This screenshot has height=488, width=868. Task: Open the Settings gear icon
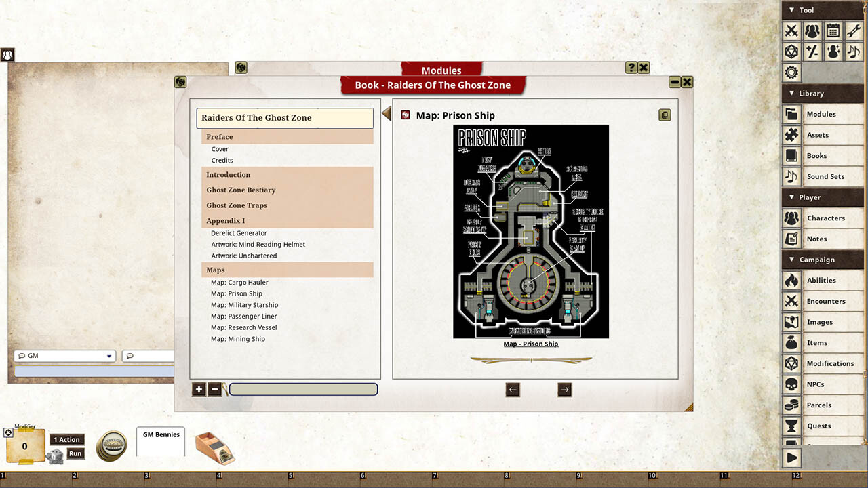pos(791,73)
